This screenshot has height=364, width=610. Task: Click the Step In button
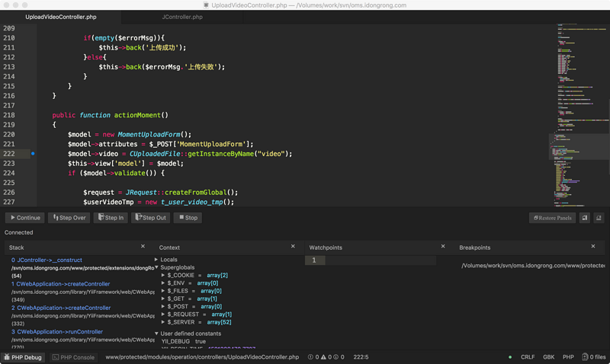point(111,218)
